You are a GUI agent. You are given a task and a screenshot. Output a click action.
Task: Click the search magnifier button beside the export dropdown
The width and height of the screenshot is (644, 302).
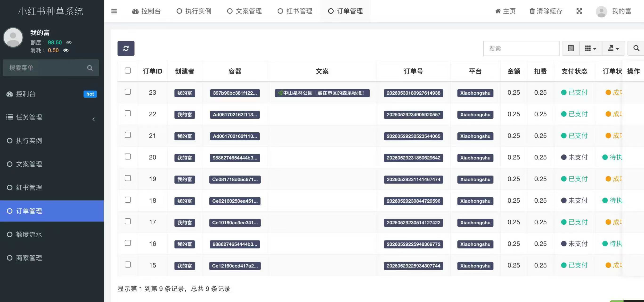[x=636, y=48]
